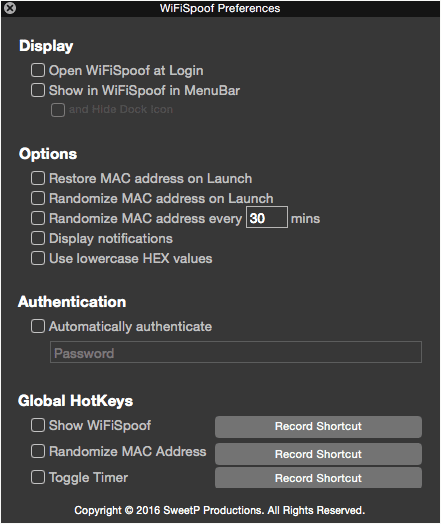This screenshot has height=524, width=441.
Task: Check the Hide Dock Icon option
Action: [58, 110]
